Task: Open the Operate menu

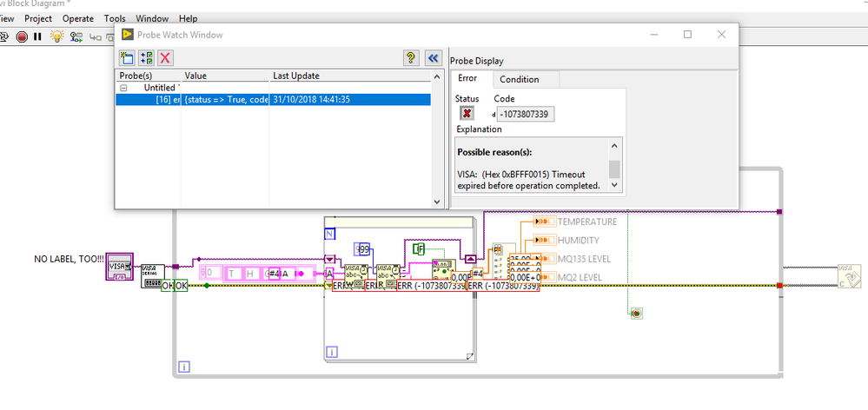Action: pyautogui.click(x=77, y=18)
